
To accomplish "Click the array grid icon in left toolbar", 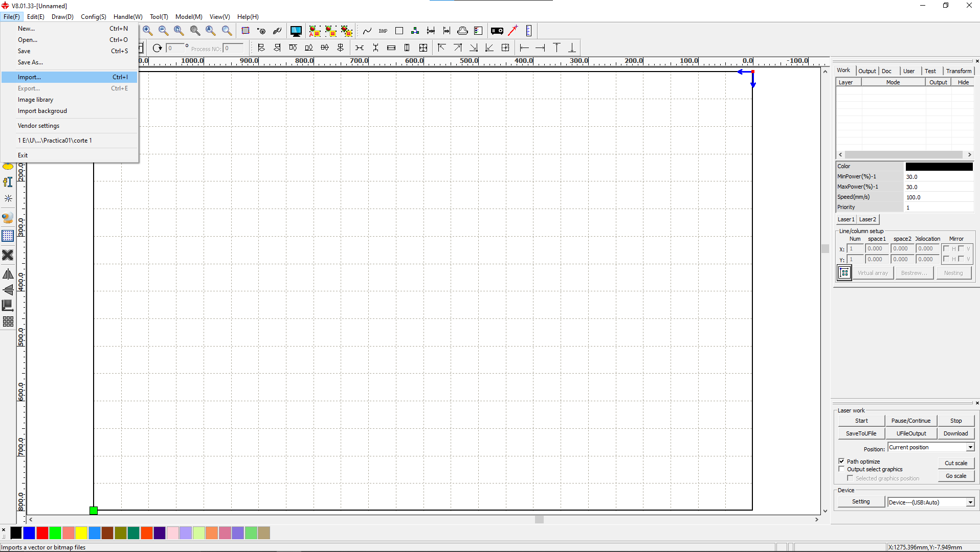I will point(8,321).
